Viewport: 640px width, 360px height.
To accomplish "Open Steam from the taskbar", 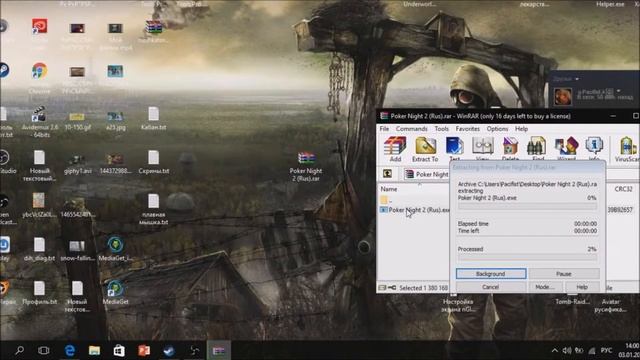I will pyautogui.click(x=169, y=350).
